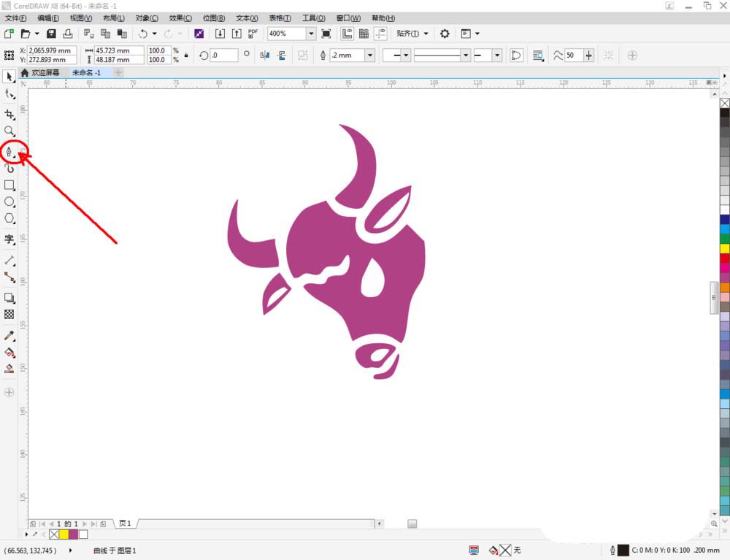Open the 帮助(H) menu

click(x=383, y=18)
